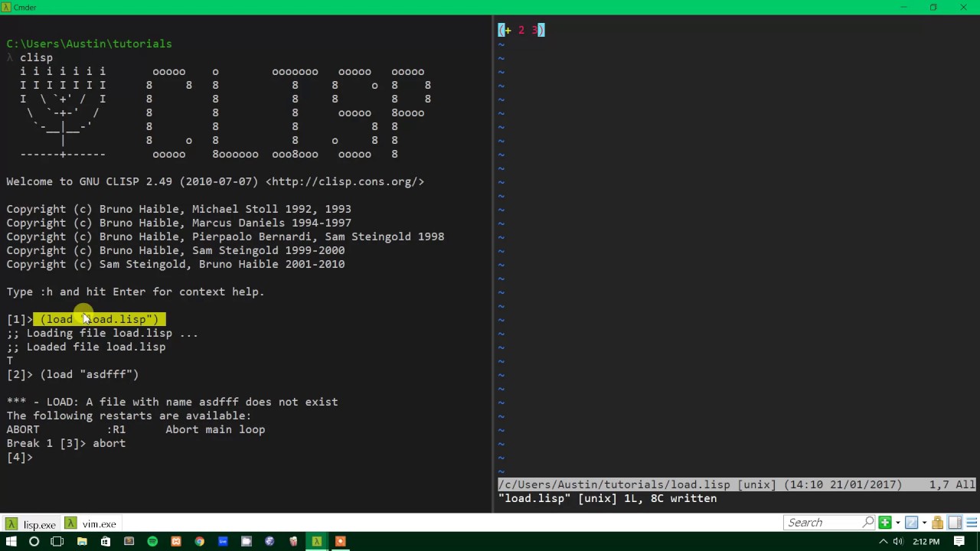The width and height of the screenshot is (980, 551).
Task: Click the magnifier icon in Search box
Action: coord(868,523)
